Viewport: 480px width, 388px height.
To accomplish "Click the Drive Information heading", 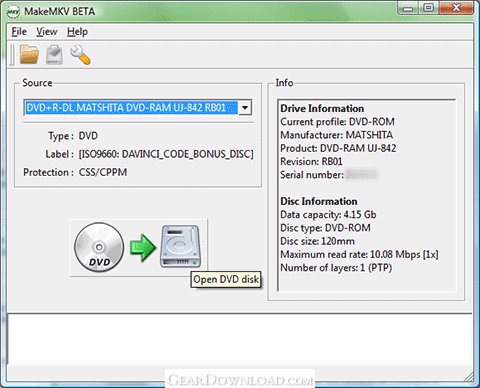I will (x=322, y=108).
